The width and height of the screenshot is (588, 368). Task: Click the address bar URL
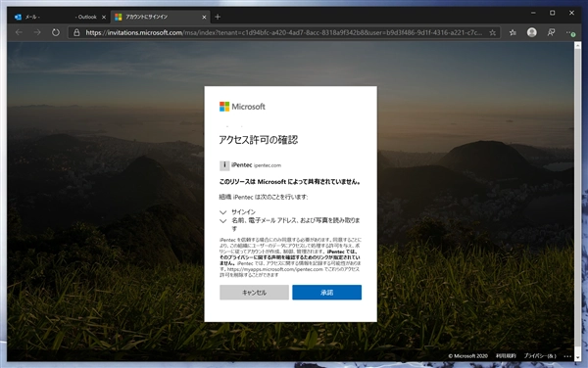point(284,32)
